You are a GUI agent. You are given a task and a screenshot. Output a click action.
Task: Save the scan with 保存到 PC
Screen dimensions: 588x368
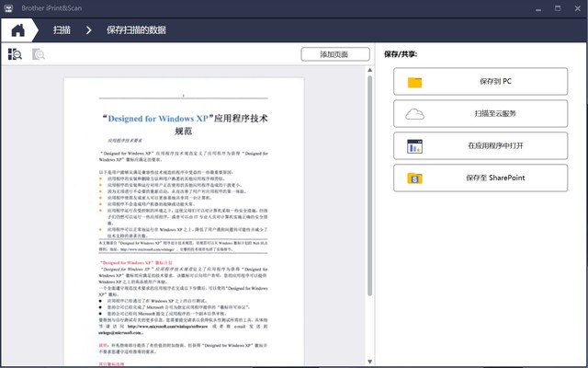(x=481, y=82)
